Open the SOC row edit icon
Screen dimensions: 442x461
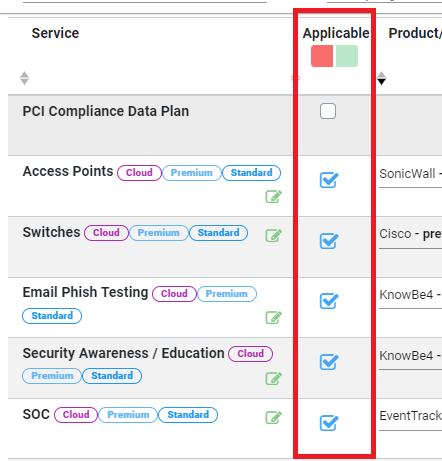[274, 417]
